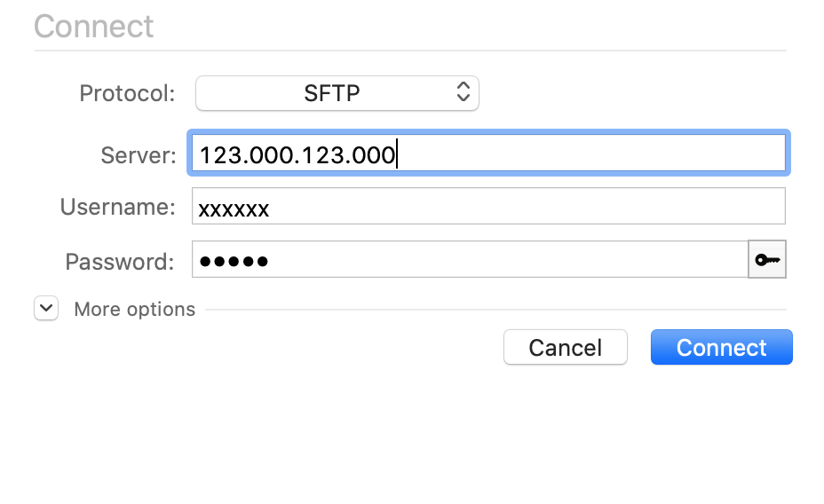Click the xxxxxx username text
Image resolution: width=824 pixels, height=504 pixels.
click(x=234, y=209)
